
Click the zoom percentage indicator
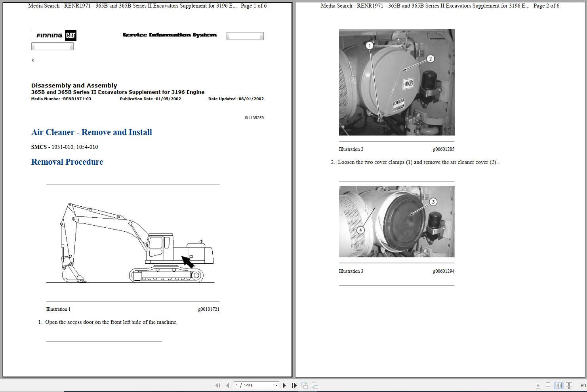(583, 385)
